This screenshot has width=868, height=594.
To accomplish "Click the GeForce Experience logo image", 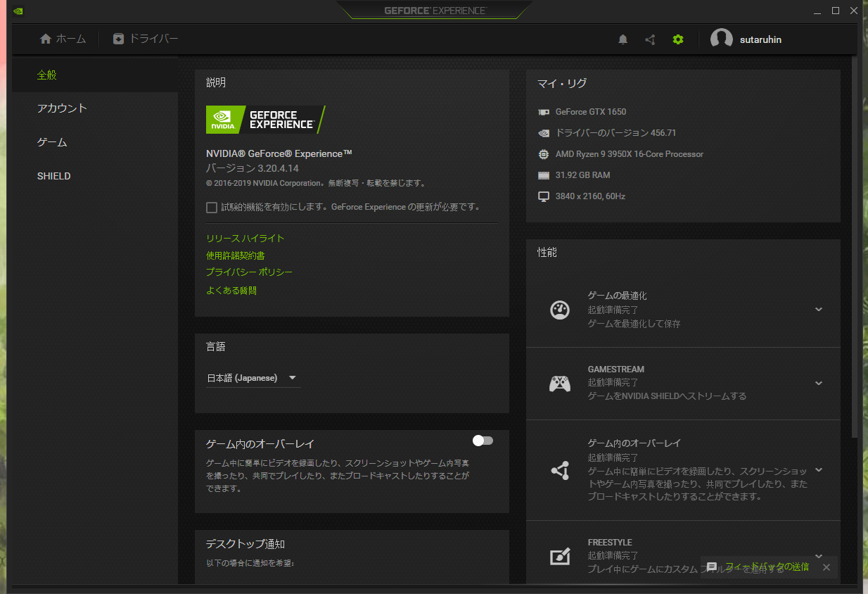I will point(266,120).
